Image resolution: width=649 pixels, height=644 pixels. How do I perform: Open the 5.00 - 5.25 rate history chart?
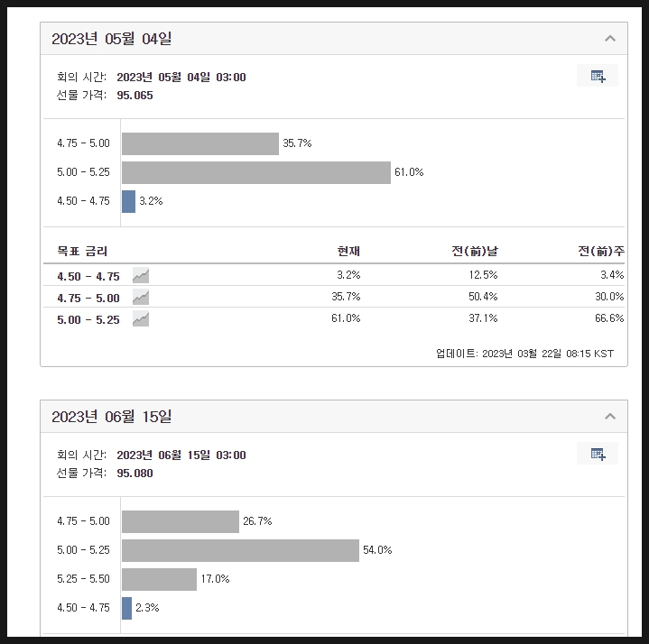(x=141, y=319)
